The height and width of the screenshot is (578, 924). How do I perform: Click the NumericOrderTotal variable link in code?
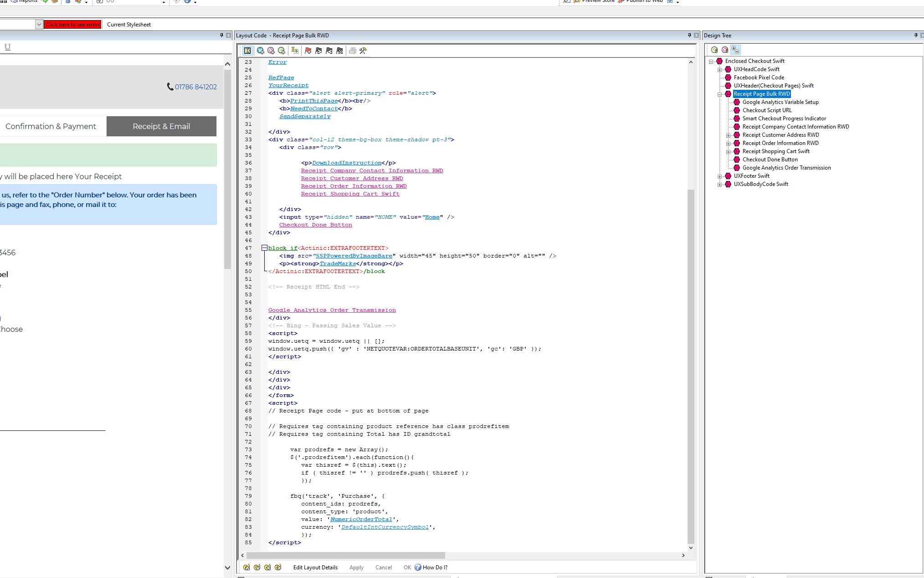point(361,519)
